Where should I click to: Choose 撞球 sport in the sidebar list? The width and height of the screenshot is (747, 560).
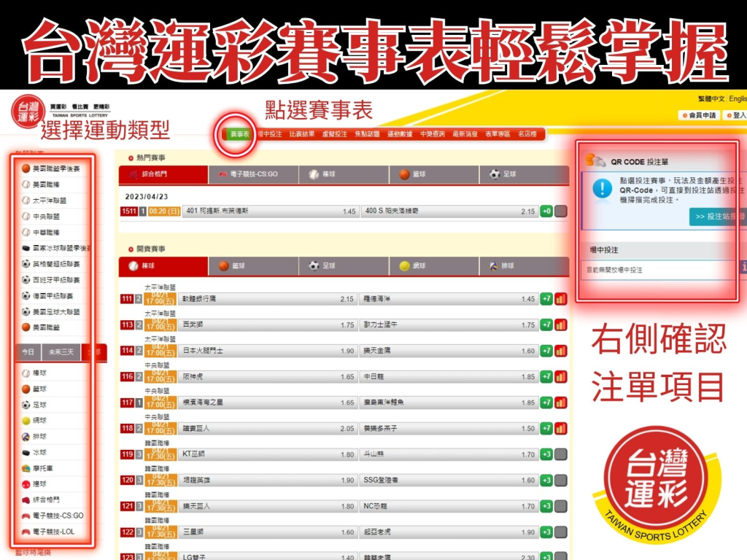[x=34, y=484]
